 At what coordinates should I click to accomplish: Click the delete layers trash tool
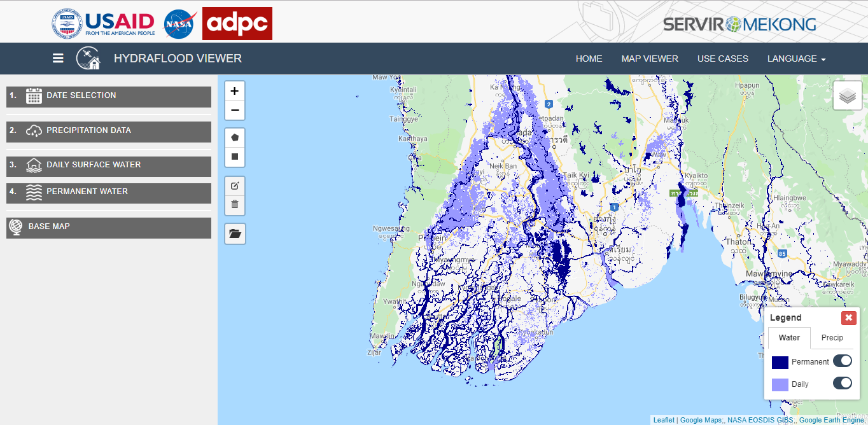235,205
